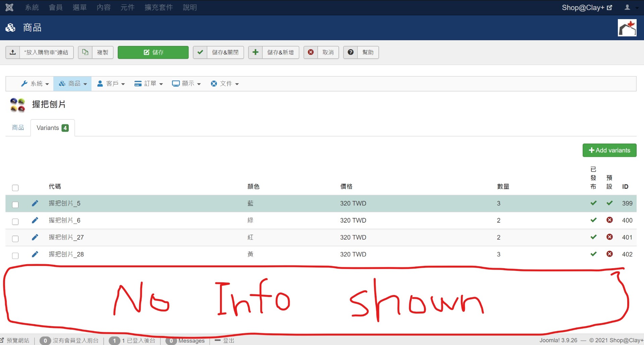Tick the select-all variants checkbox
The height and width of the screenshot is (345, 644).
tap(15, 188)
